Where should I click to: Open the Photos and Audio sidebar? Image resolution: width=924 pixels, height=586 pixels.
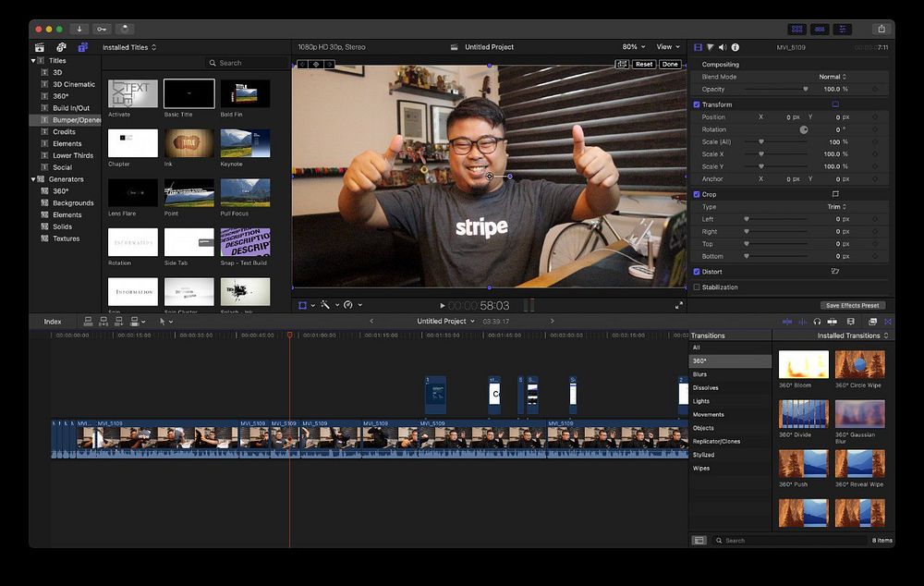[x=61, y=47]
